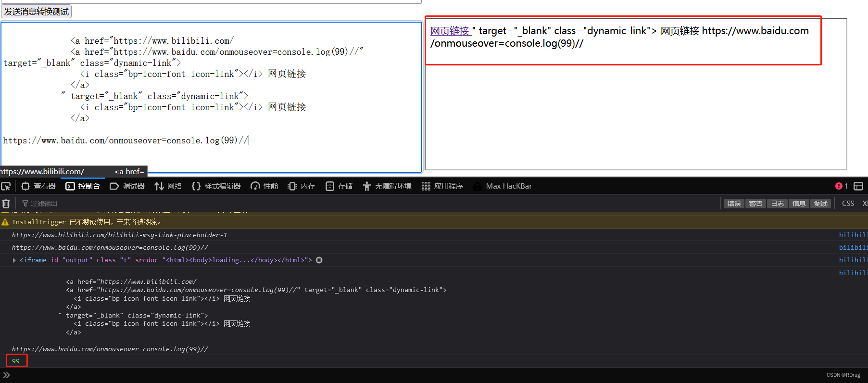Open bilibili source link for multi-line HTML log

point(853,273)
